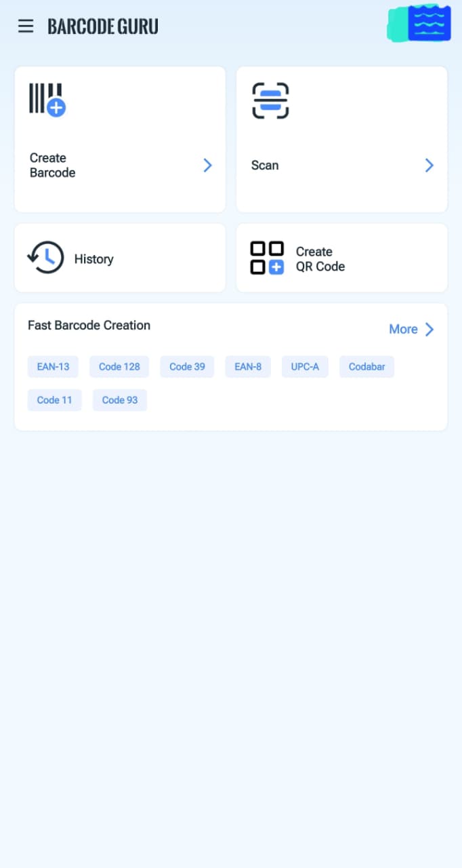Image resolution: width=462 pixels, height=868 pixels.
Task: Tap the Scan frame icon
Action: click(x=270, y=100)
